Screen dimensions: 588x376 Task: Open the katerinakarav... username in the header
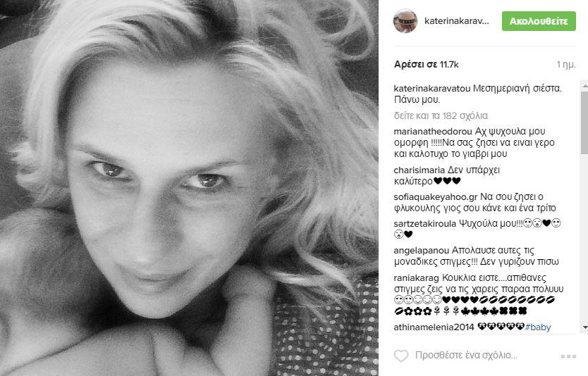[457, 21]
